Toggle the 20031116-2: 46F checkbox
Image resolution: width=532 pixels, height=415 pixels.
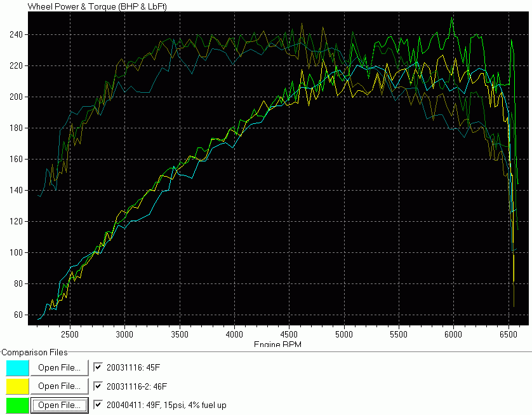click(98, 385)
